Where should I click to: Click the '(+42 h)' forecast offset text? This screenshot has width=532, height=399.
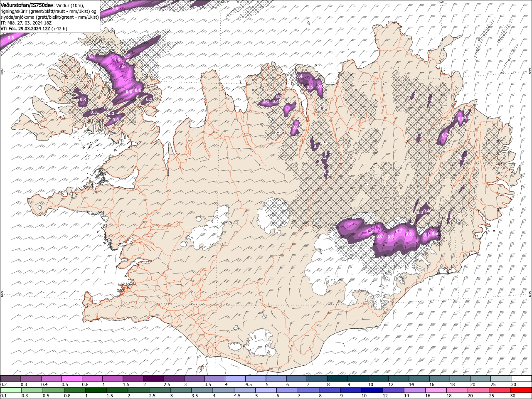[59, 29]
